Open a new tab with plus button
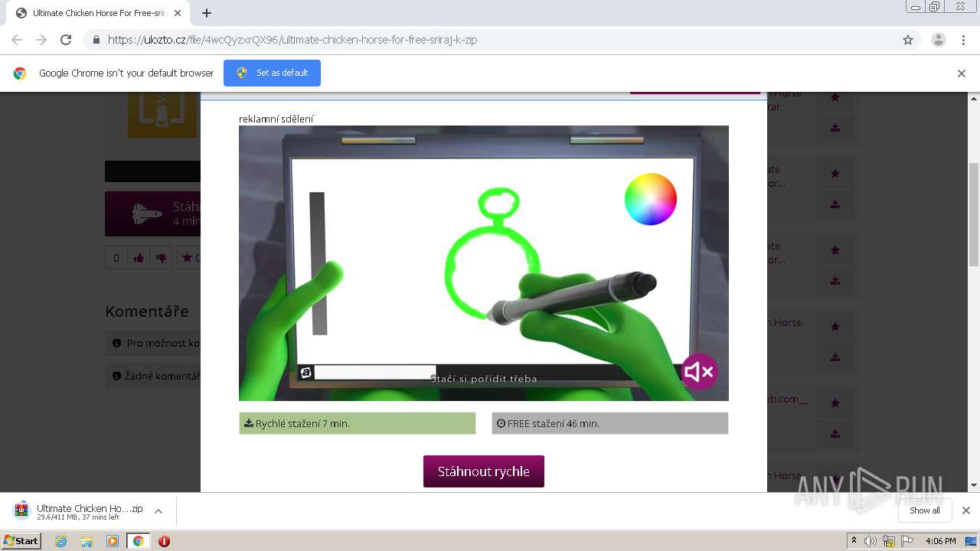The height and width of the screenshot is (551, 980). click(207, 13)
